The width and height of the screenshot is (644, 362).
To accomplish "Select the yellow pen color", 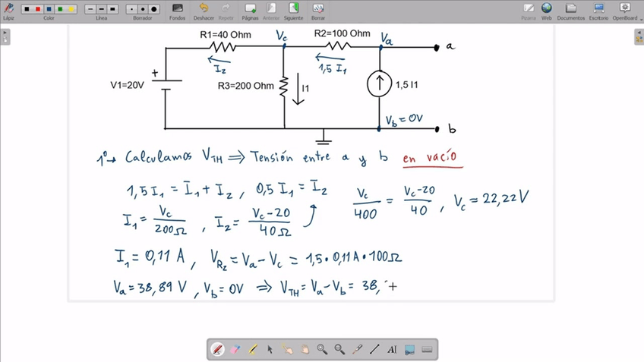I will click(x=71, y=8).
